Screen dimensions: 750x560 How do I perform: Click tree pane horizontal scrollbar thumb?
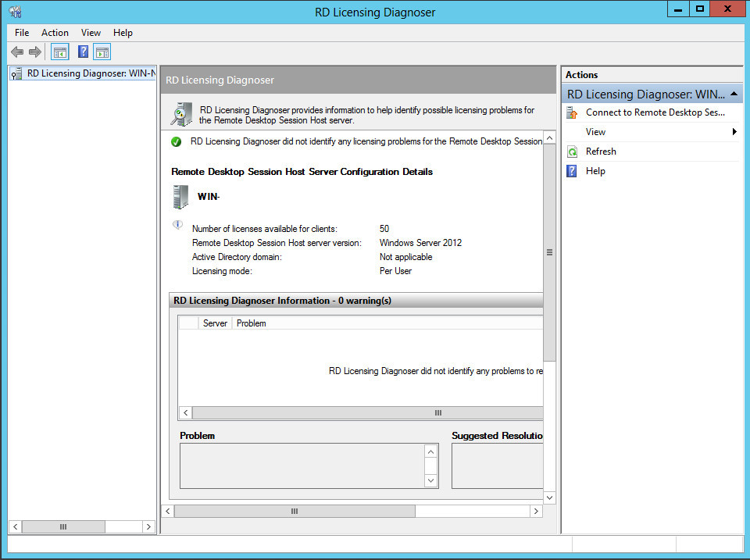coord(63,526)
